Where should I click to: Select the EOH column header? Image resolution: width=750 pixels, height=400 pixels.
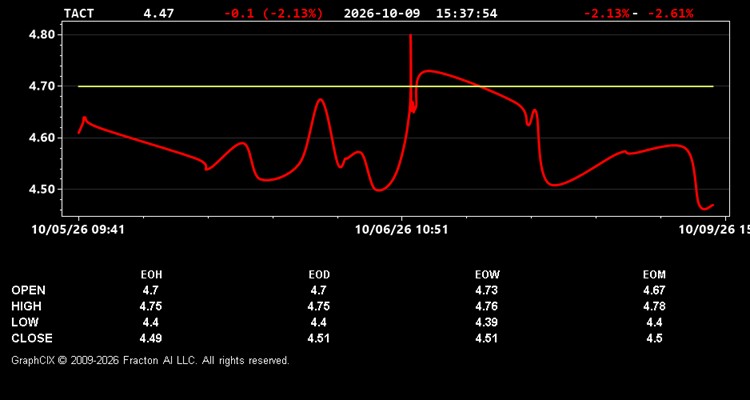tap(151, 275)
